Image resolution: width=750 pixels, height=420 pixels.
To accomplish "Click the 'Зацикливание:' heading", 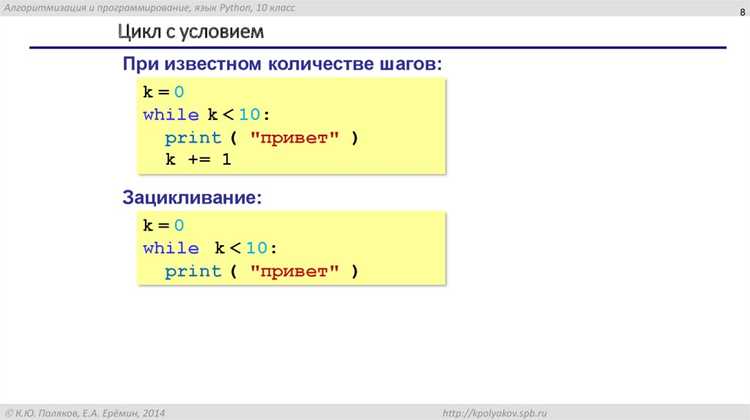I will 192,197.
